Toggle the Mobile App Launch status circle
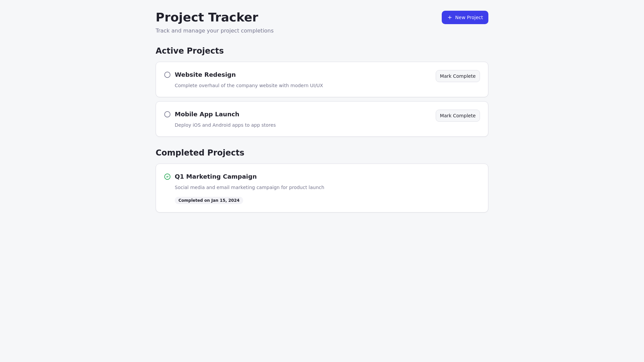This screenshot has height=362, width=644. point(167,114)
